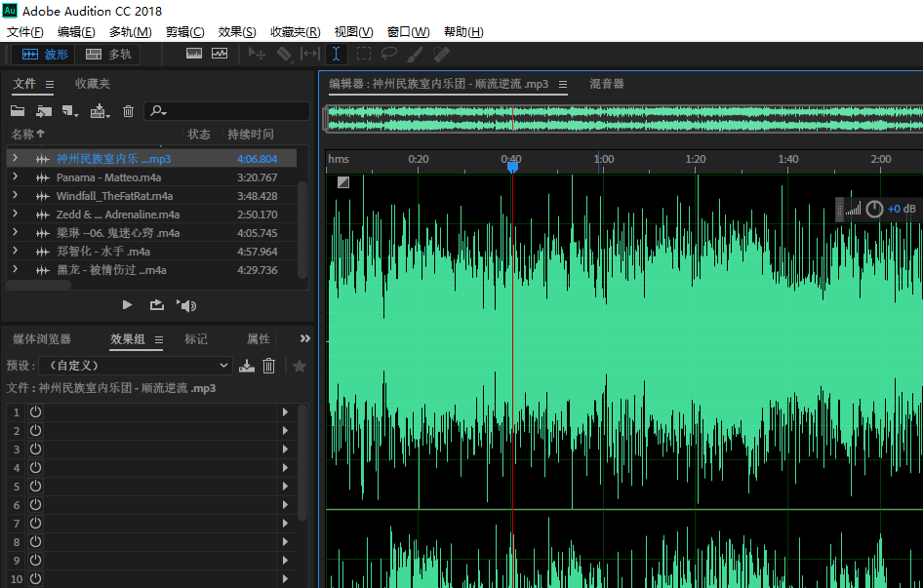Move playhead marker at 0:40 on timeline

click(x=513, y=168)
